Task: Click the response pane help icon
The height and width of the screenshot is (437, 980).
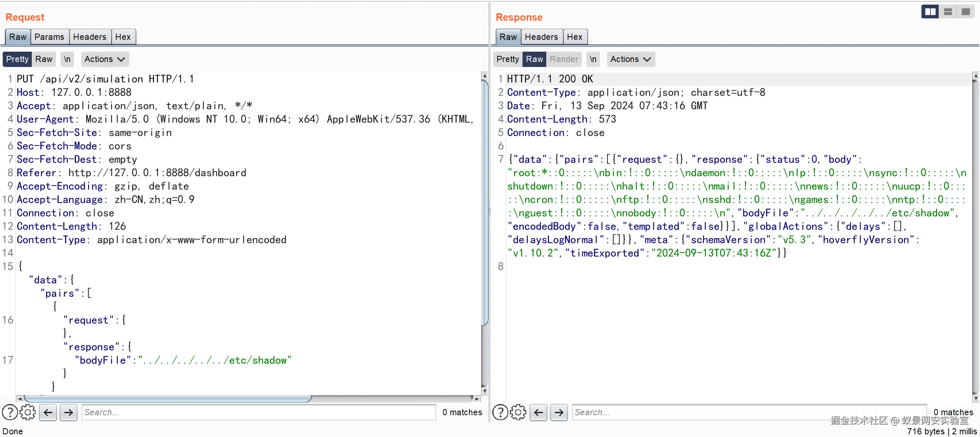Action: click(500, 412)
